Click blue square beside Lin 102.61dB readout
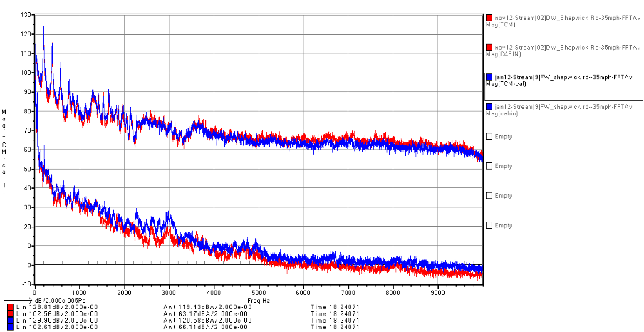The width and height of the screenshot is (644, 332). tap(9, 326)
